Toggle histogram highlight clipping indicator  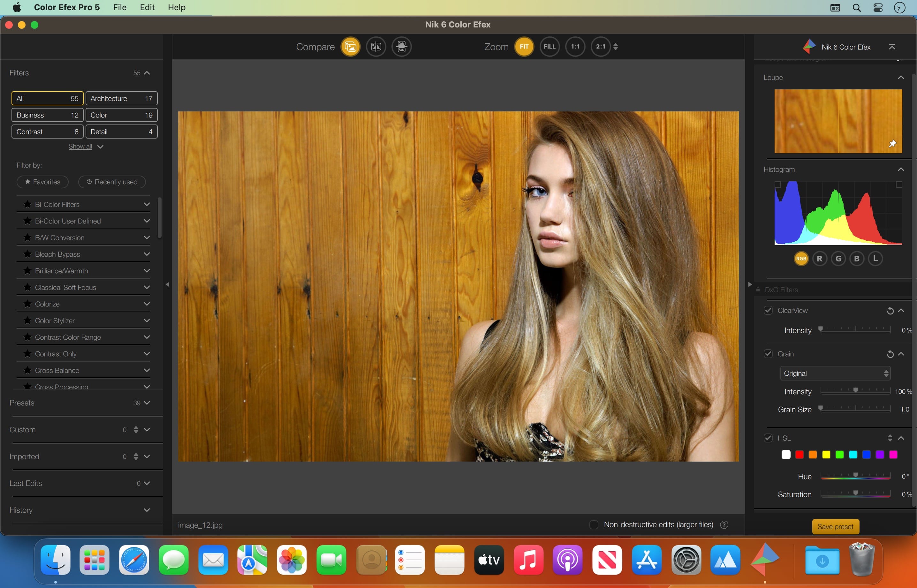(899, 185)
